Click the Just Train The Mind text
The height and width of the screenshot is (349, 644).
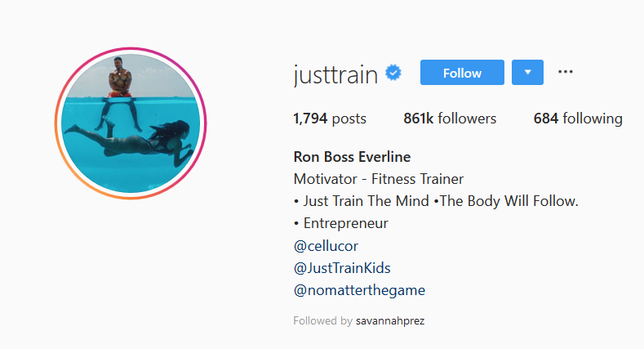(366, 201)
